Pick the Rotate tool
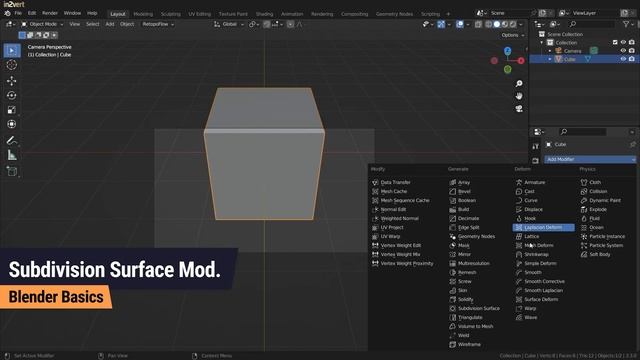640x360 pixels. pyautogui.click(x=12, y=96)
